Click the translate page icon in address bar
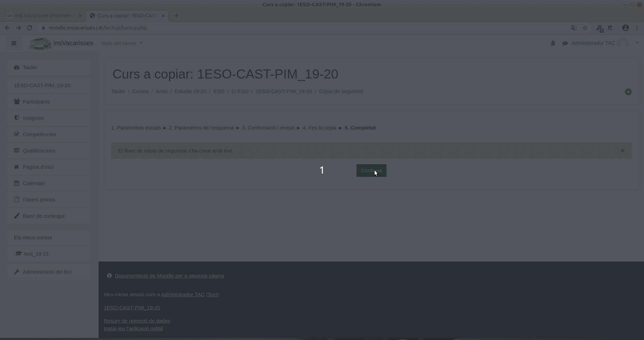The width and height of the screenshot is (644, 340). coord(574,28)
